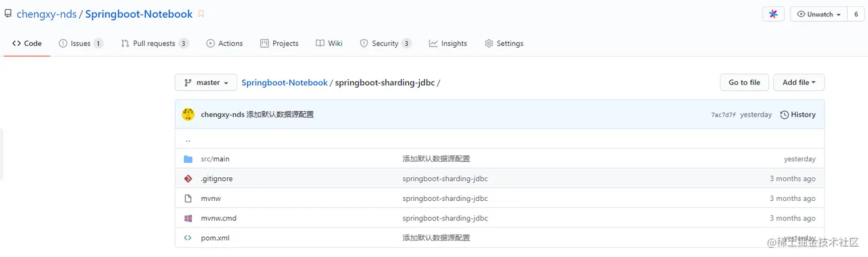Open the Code tab
The width and height of the screenshot is (868, 257).
tap(27, 44)
